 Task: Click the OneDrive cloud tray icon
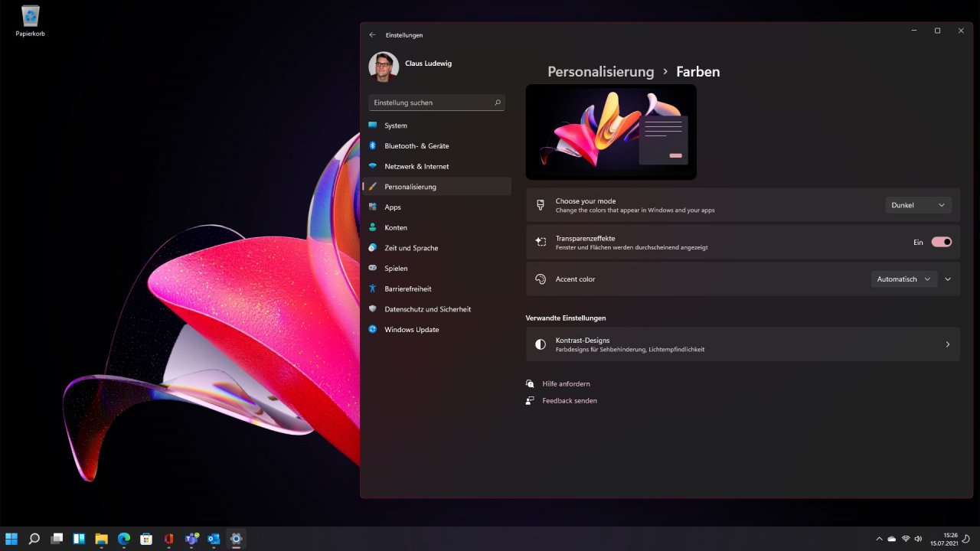[892, 539]
